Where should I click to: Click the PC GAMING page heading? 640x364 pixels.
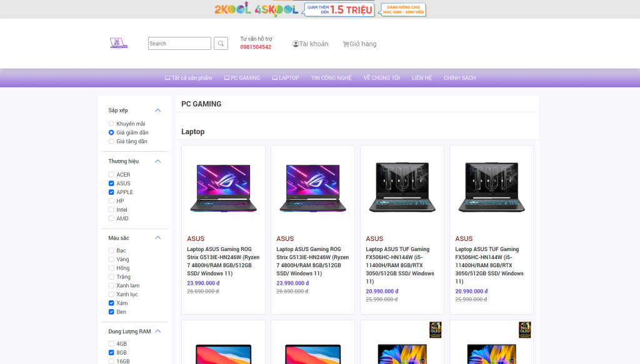pyautogui.click(x=201, y=104)
